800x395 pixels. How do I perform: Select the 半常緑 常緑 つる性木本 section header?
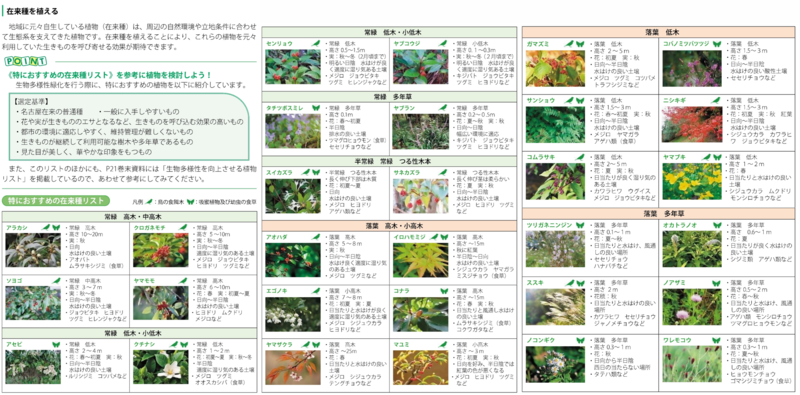pyautogui.click(x=389, y=160)
